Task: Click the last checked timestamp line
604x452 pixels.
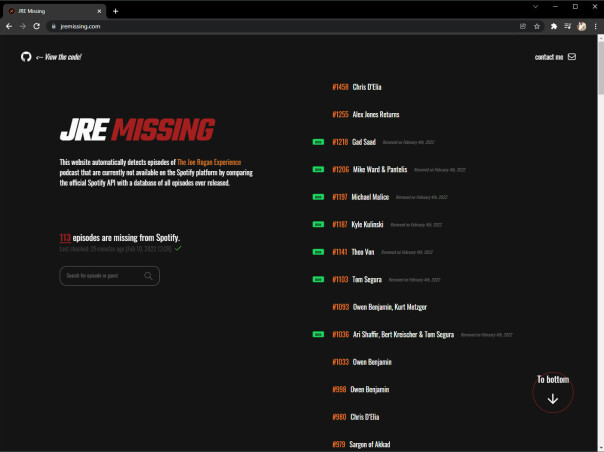Action: click(x=116, y=249)
